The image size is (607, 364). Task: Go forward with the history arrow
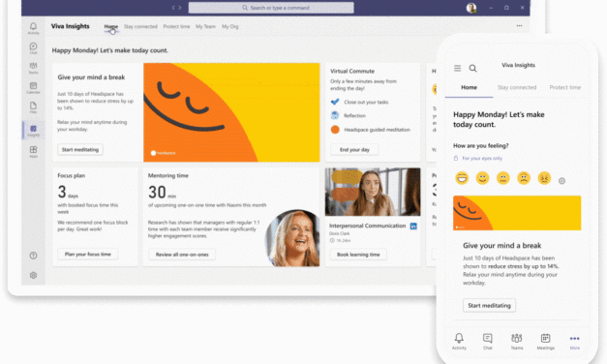click(x=180, y=8)
